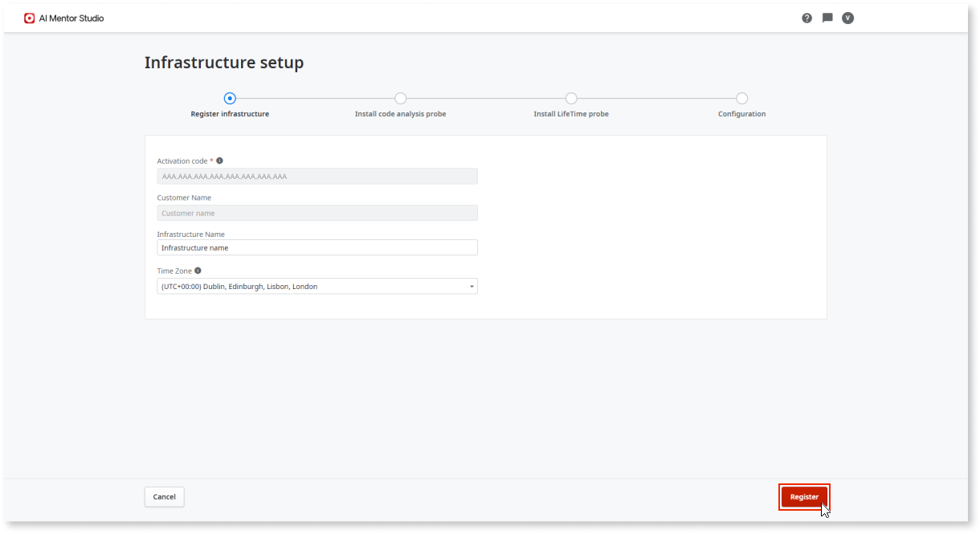Click the Infrastructure Name input field
The width and height of the screenshot is (980, 534).
pos(317,247)
